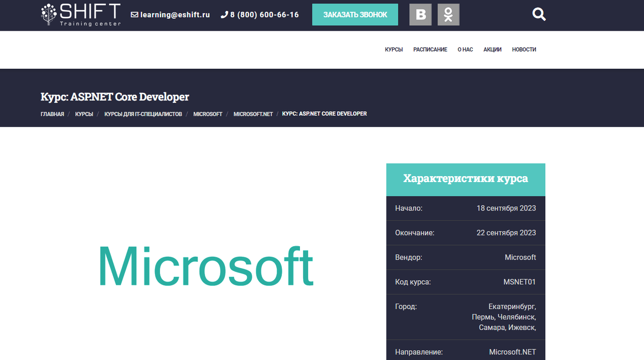Open the О НАС menu item
Viewport: 644px width, 360px height.
point(465,49)
